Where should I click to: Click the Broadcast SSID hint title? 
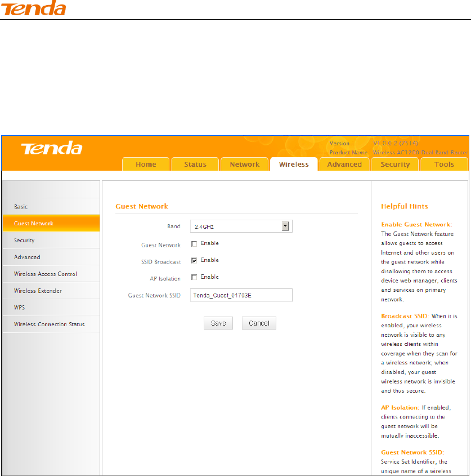(x=405, y=316)
